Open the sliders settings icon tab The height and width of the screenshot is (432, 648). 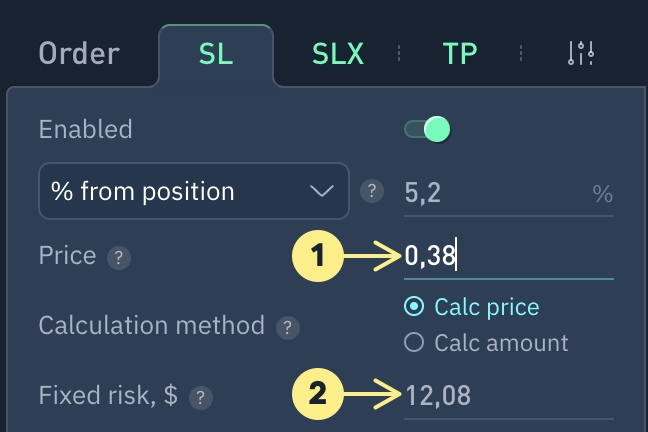(581, 53)
